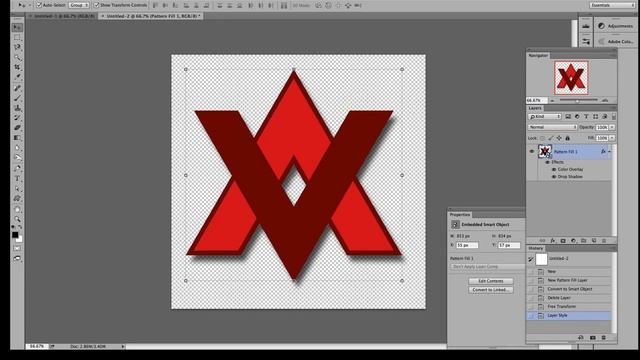The image size is (640, 360).
Task: Toggle Show Transform Controls checkbox
Action: tap(97, 5)
